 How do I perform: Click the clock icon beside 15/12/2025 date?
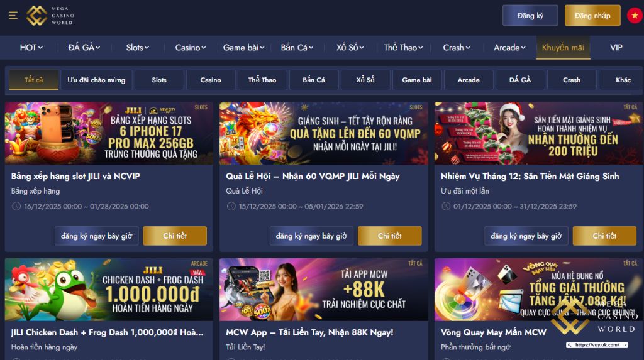231,207
